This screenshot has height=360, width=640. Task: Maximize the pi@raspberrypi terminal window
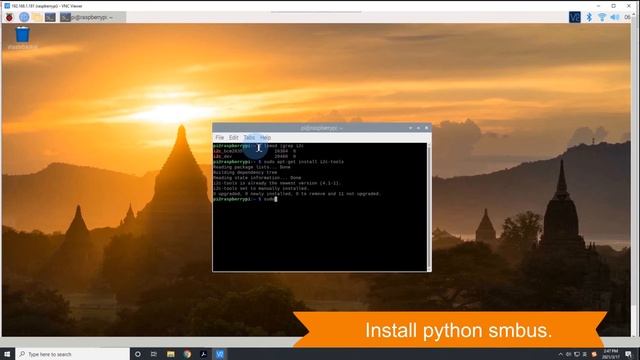tap(418, 128)
